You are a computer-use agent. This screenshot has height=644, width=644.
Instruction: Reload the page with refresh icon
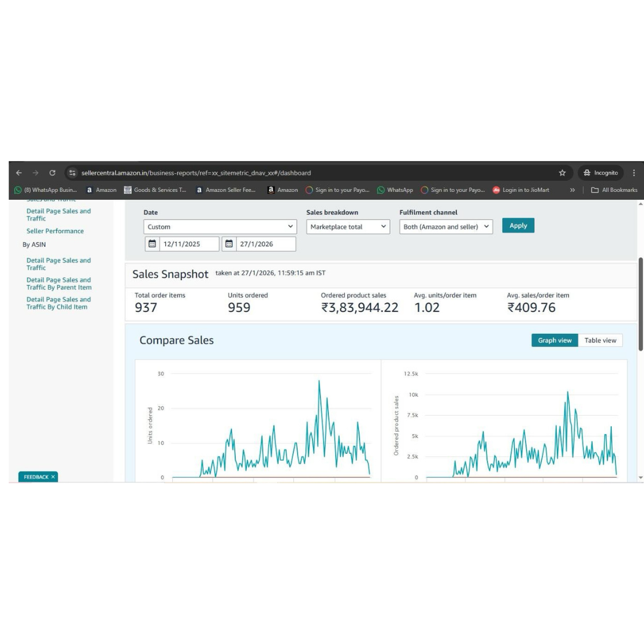point(52,173)
